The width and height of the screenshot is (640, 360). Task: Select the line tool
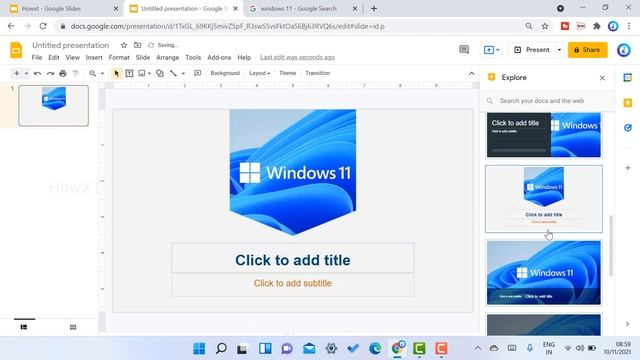[173, 73]
